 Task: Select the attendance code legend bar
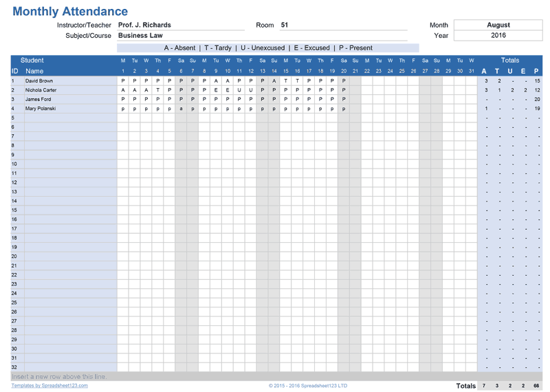click(x=268, y=48)
